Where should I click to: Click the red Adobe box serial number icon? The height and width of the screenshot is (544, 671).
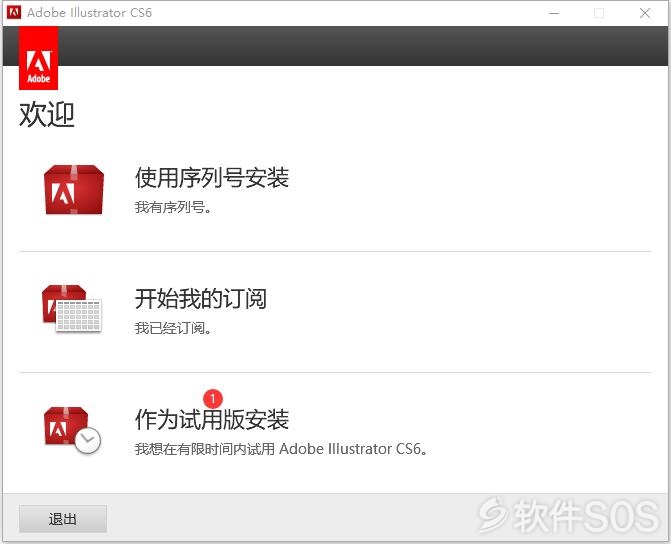(x=74, y=189)
